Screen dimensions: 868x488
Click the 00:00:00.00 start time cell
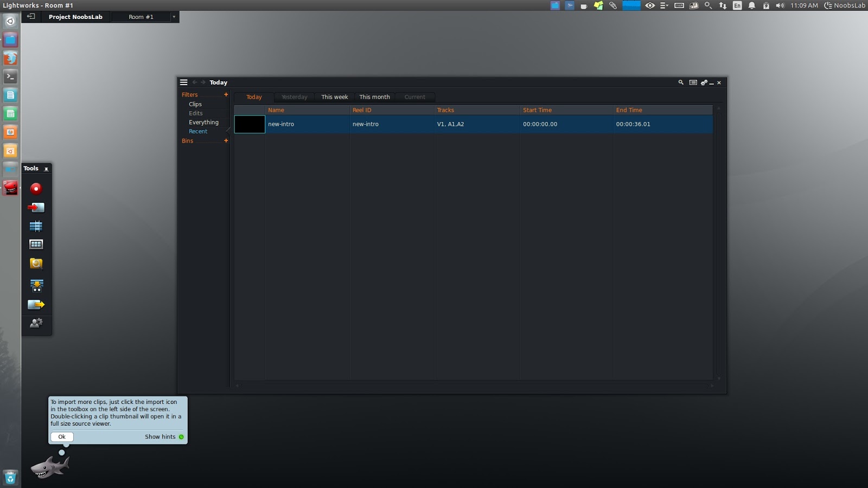click(x=567, y=124)
